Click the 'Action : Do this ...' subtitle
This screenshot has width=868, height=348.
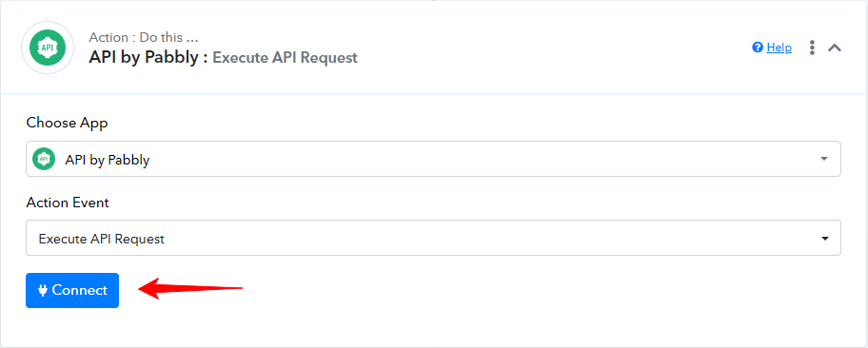(x=144, y=38)
